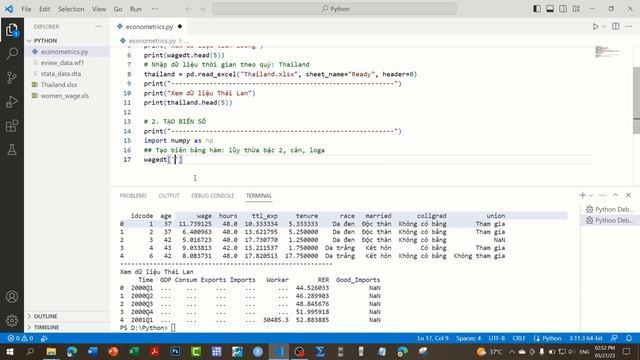Viewport: 640px width, 360px height.
Task: Collapse the PYTHON folder section
Action: coord(67,40)
